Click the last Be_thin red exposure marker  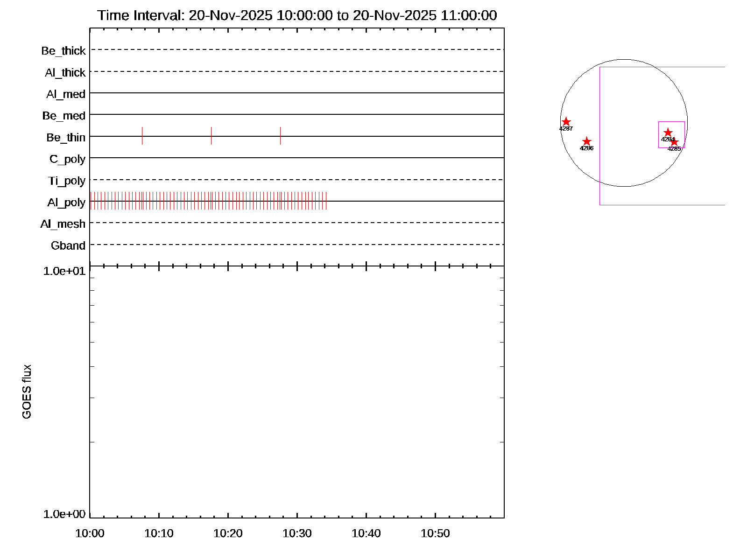click(x=280, y=136)
